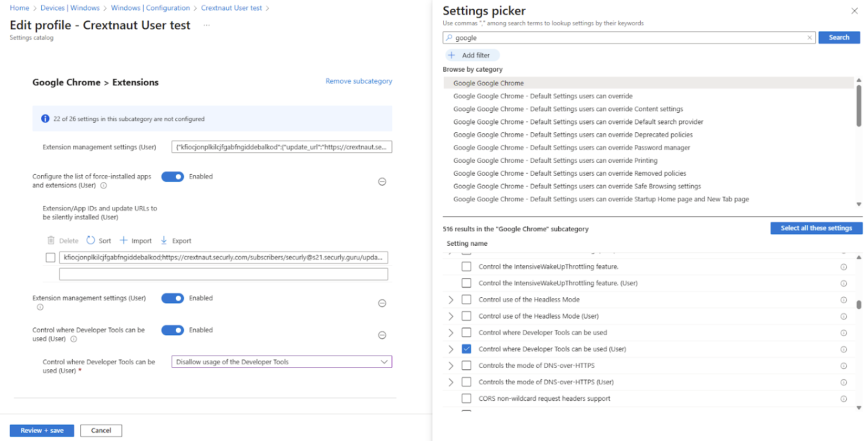Uncheck Developer Tools can be used (User)
Image resolution: width=868 pixels, height=441 pixels.
pyautogui.click(x=466, y=349)
